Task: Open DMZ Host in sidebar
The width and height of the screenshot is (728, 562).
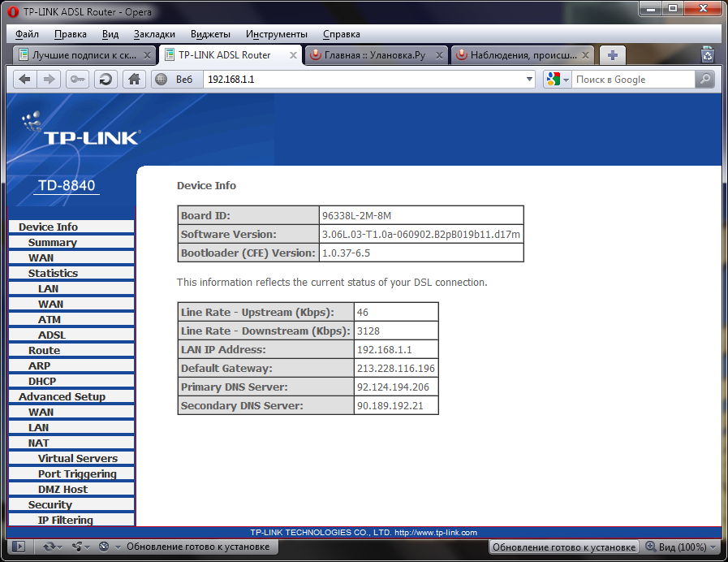Action: (x=71, y=489)
